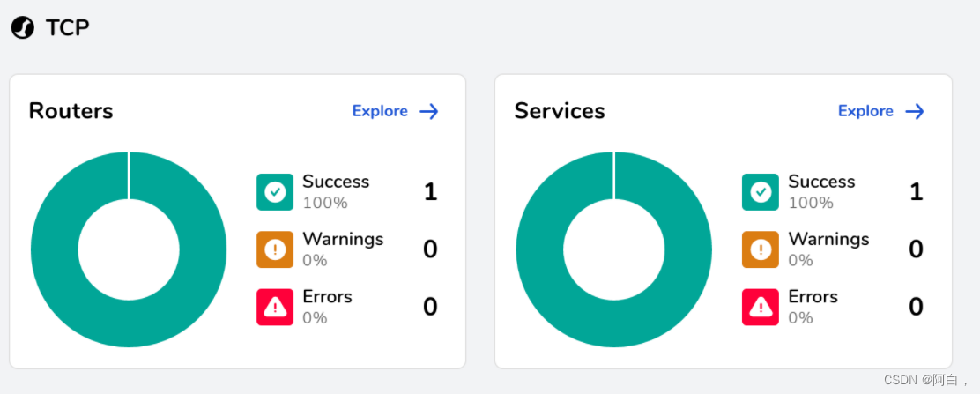980x394 pixels.
Task: Click the Services Warnings count 0
Action: pos(917,249)
